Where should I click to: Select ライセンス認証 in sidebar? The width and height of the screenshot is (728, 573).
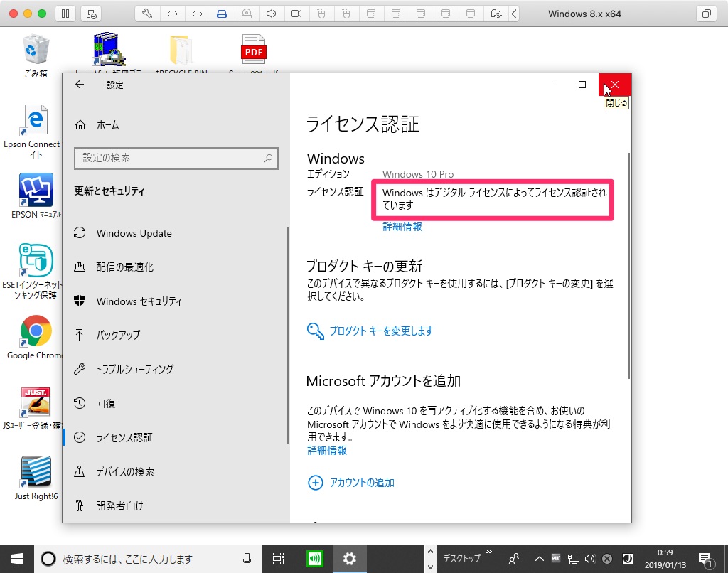(176, 437)
